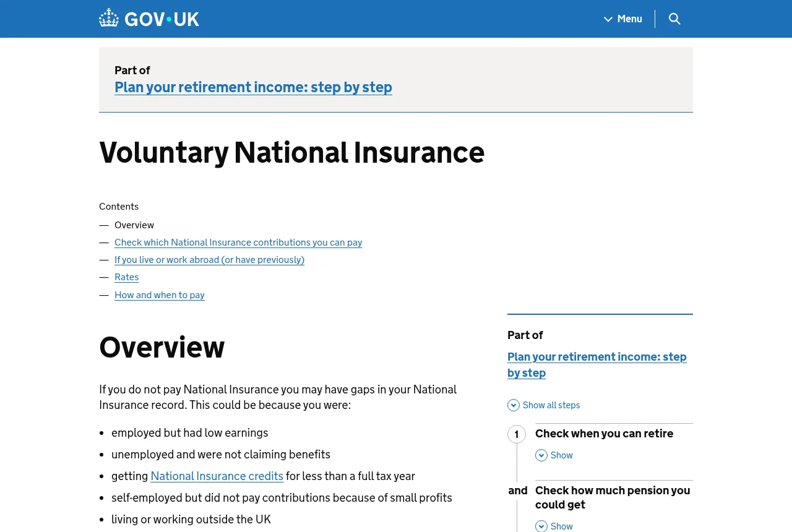Show step Check how much pension you could get
This screenshot has width=792, height=532.
click(554, 526)
